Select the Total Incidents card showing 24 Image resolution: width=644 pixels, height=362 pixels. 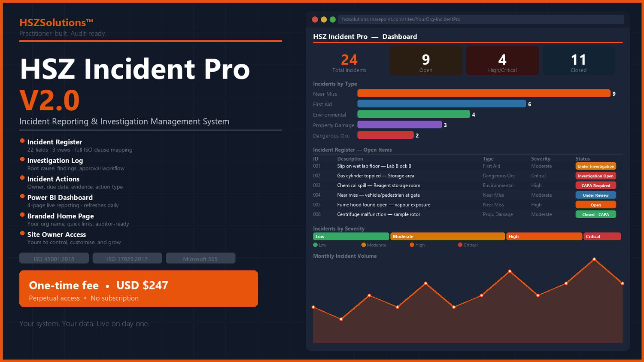pos(349,61)
